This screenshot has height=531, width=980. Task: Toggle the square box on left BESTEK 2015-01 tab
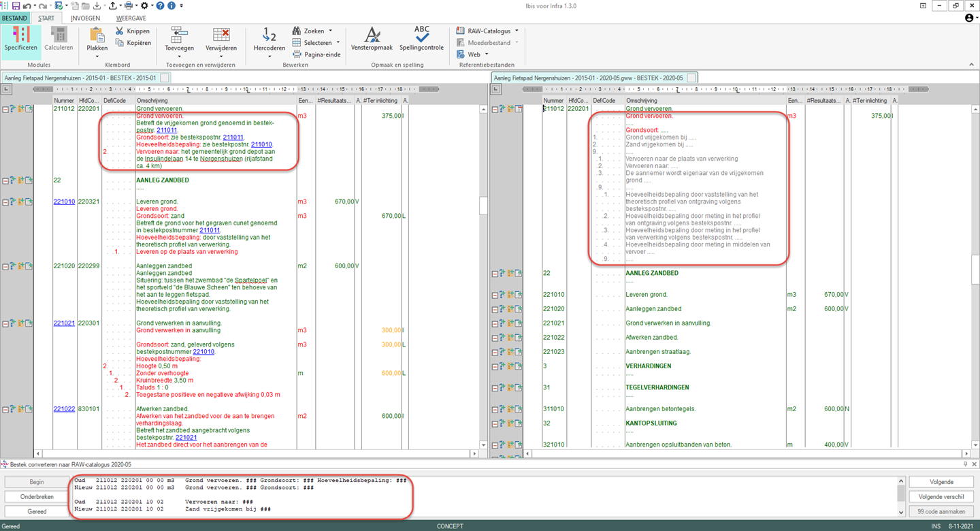point(165,78)
